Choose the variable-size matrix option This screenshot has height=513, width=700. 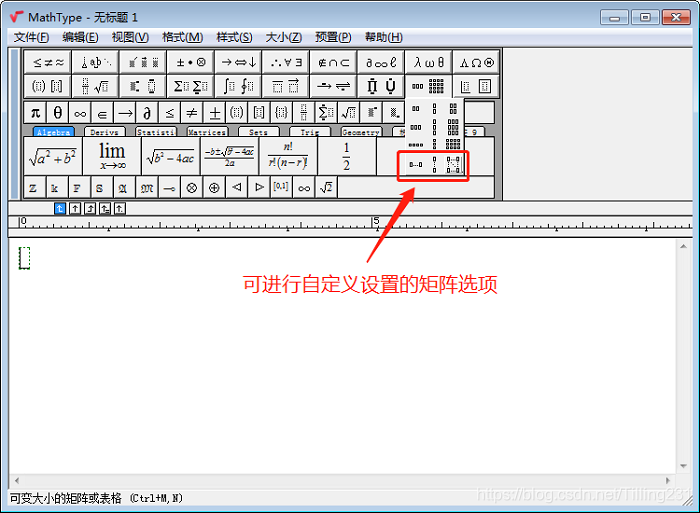(453, 165)
